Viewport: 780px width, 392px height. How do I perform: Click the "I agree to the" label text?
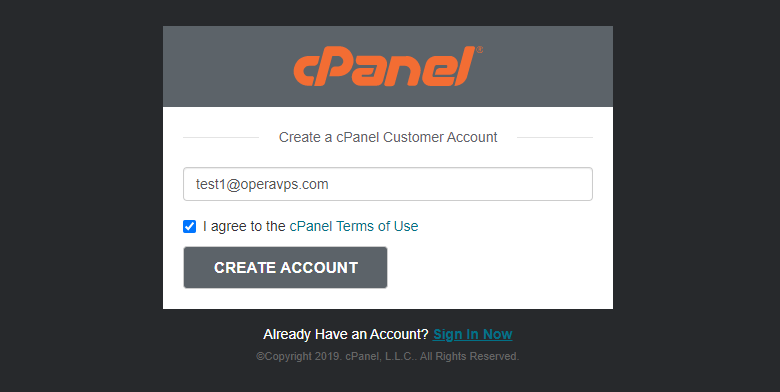point(244,226)
